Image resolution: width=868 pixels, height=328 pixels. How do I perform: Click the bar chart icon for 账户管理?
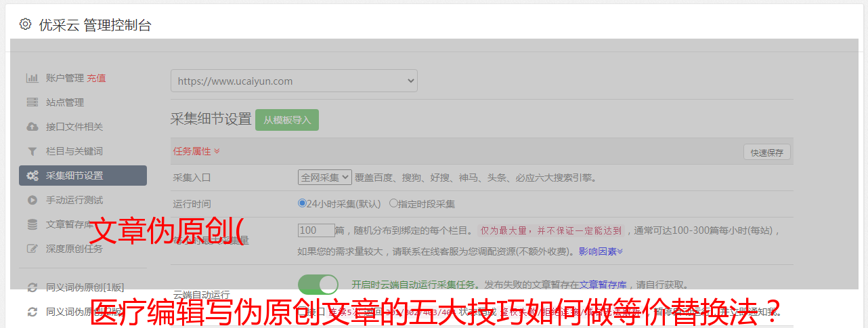(32, 78)
